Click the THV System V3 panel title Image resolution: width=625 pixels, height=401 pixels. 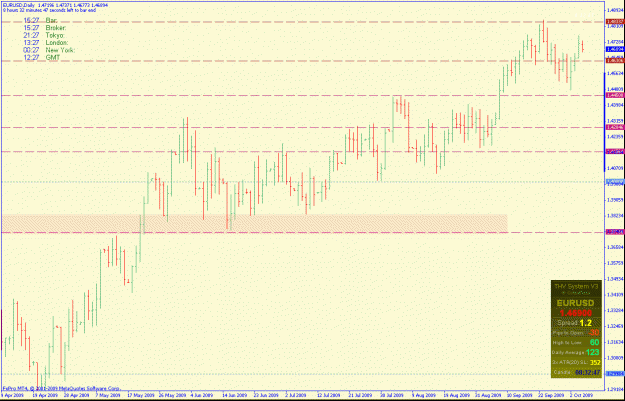(x=576, y=286)
